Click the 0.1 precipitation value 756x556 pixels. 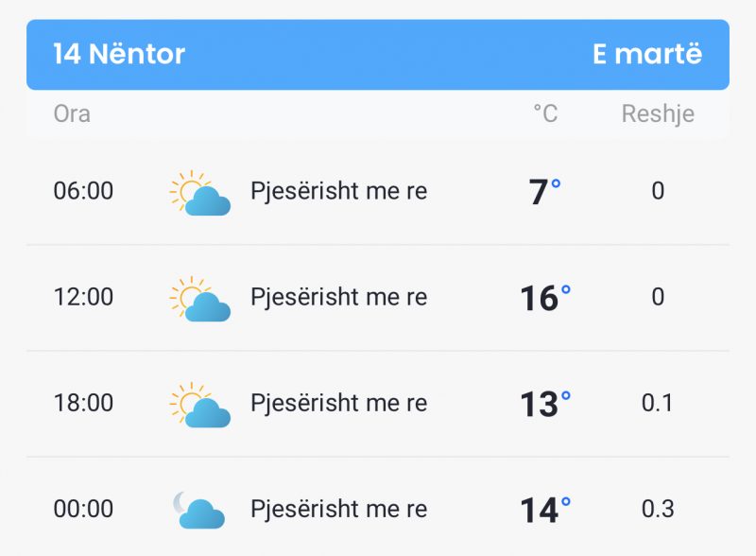pyautogui.click(x=657, y=403)
